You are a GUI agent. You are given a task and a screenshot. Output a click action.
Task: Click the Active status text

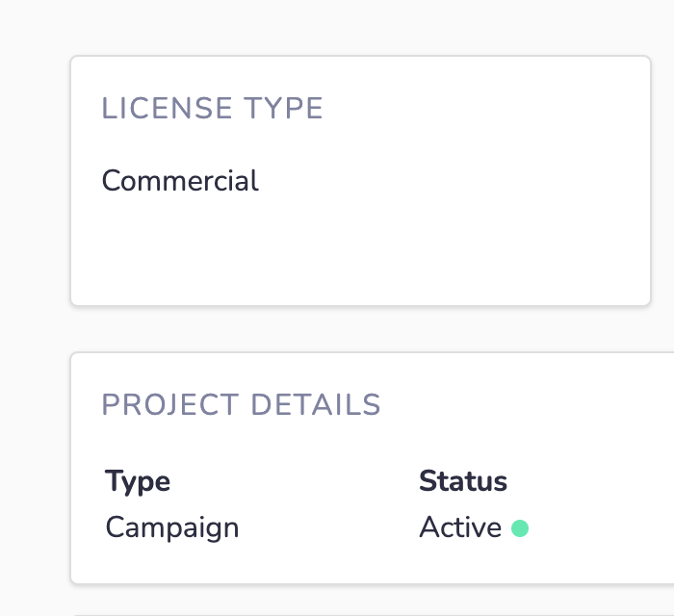pyautogui.click(x=460, y=527)
